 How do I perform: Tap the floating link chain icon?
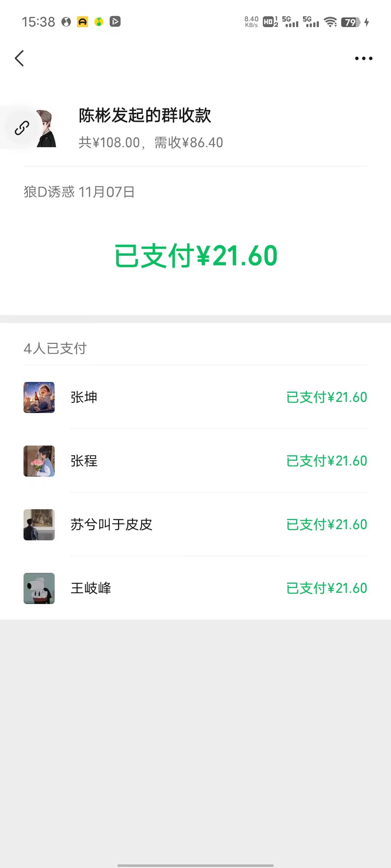[22, 128]
